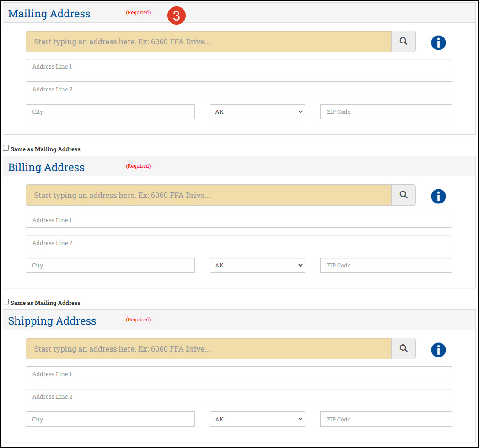The height and width of the screenshot is (448, 479).
Task: Click Mailing Address Line 2 field
Action: point(239,89)
